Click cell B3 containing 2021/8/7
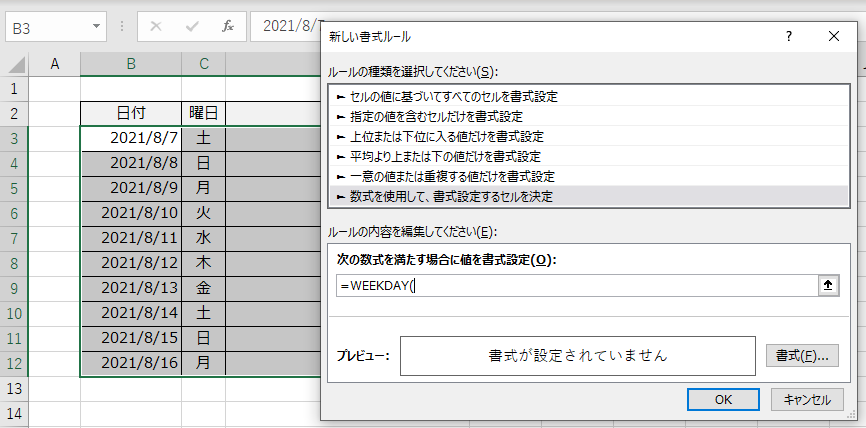Screen dimensions: 866x428 click(x=131, y=137)
